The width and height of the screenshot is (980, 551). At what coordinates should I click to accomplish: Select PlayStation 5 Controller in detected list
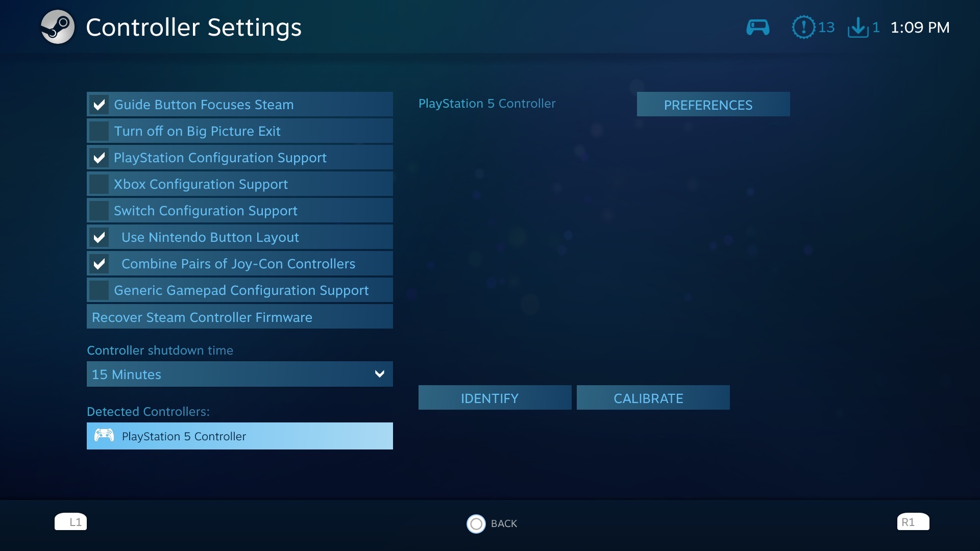click(239, 436)
